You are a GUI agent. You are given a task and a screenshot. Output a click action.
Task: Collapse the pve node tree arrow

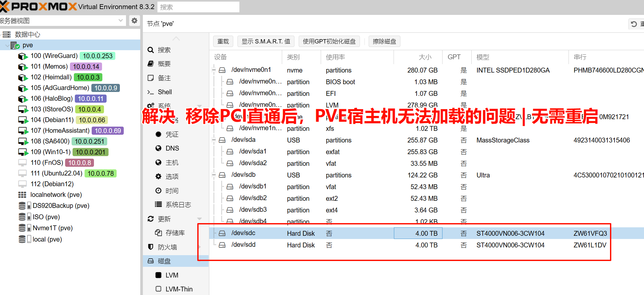[x=7, y=45]
